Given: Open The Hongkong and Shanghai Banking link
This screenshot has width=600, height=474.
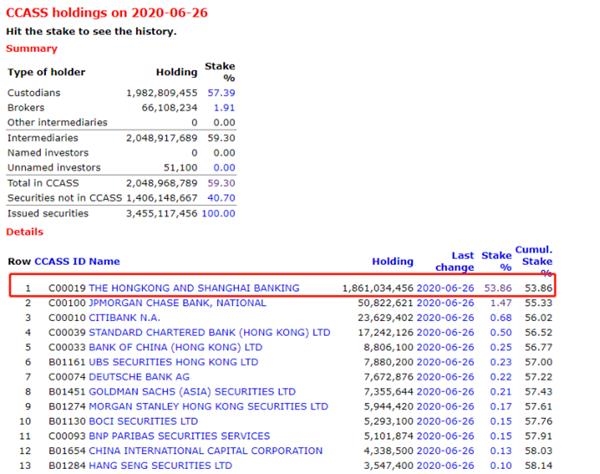Looking at the screenshot, I should tap(194, 288).
